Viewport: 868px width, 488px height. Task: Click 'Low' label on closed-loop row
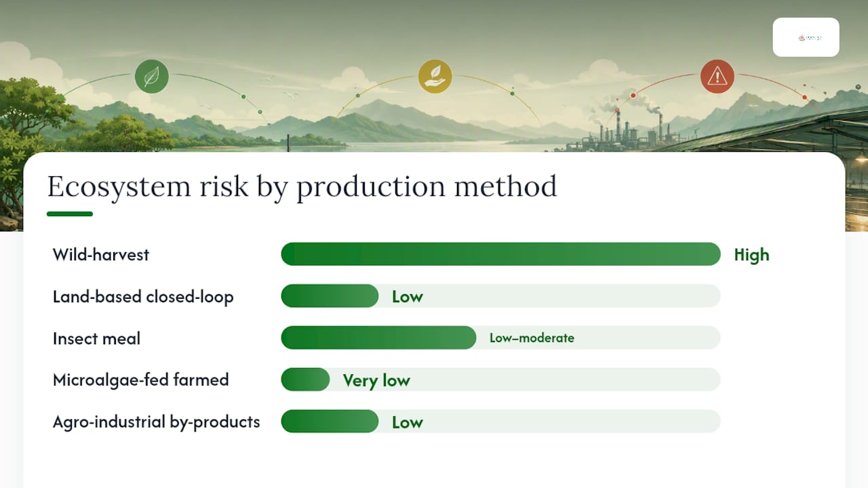click(x=408, y=297)
